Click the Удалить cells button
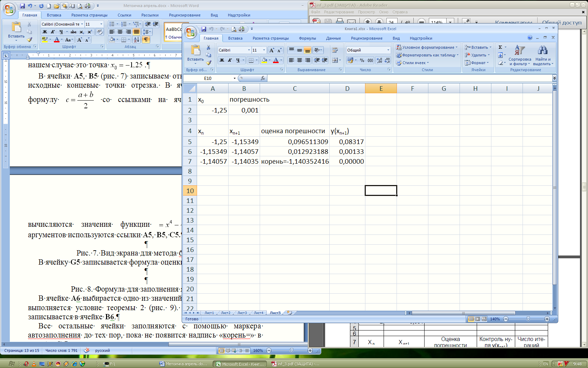The width and height of the screenshot is (588, 368). pos(477,55)
